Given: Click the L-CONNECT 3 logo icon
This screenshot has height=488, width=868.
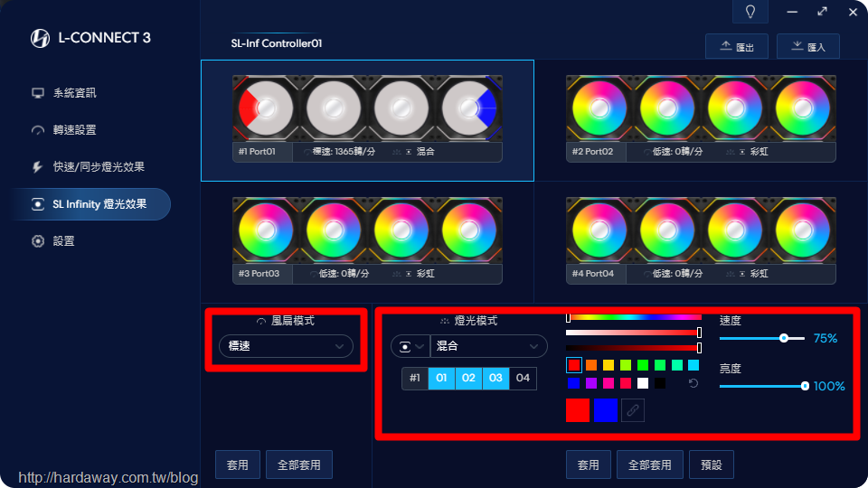Looking at the screenshot, I should click(x=40, y=38).
